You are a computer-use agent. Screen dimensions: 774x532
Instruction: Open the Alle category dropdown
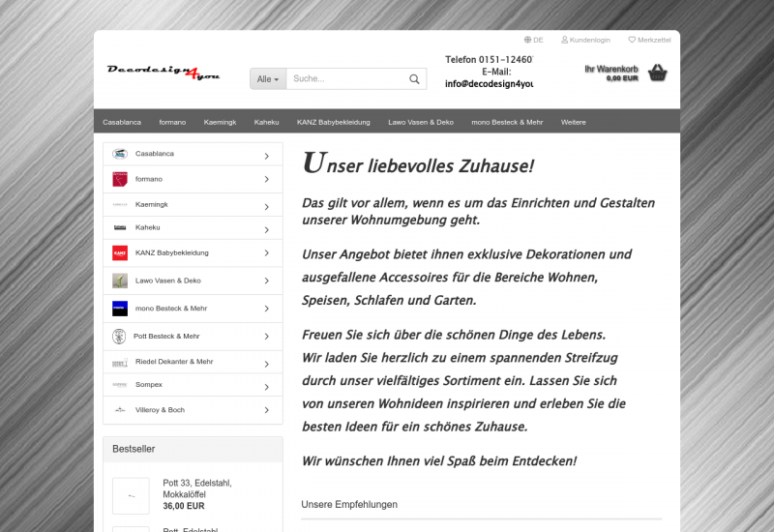(268, 79)
